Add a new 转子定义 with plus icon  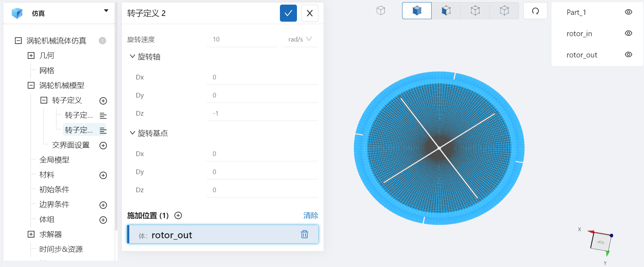point(103,101)
